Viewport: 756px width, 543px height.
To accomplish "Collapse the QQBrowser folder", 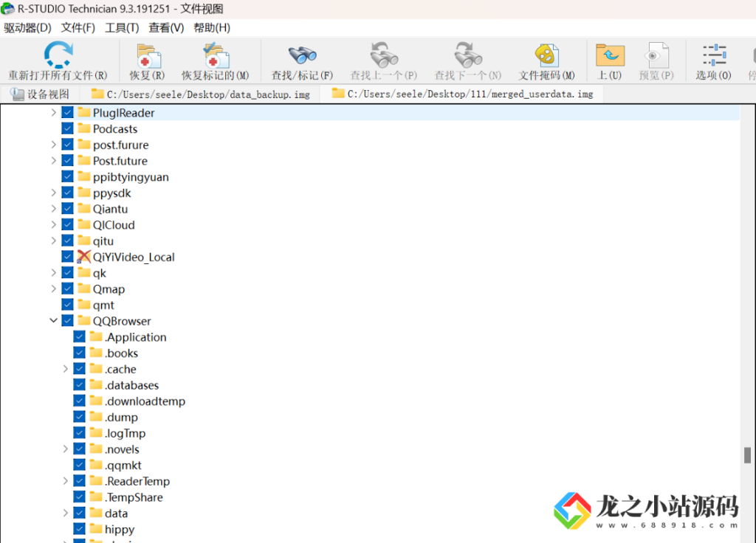I will pyautogui.click(x=53, y=320).
